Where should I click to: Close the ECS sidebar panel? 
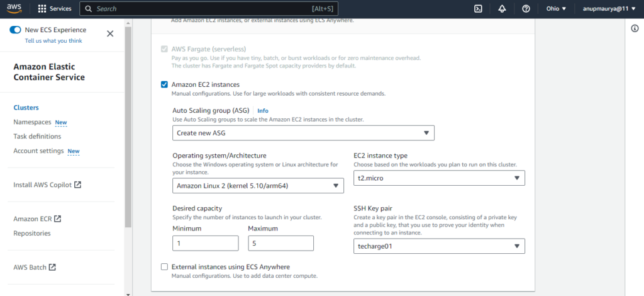click(x=110, y=34)
